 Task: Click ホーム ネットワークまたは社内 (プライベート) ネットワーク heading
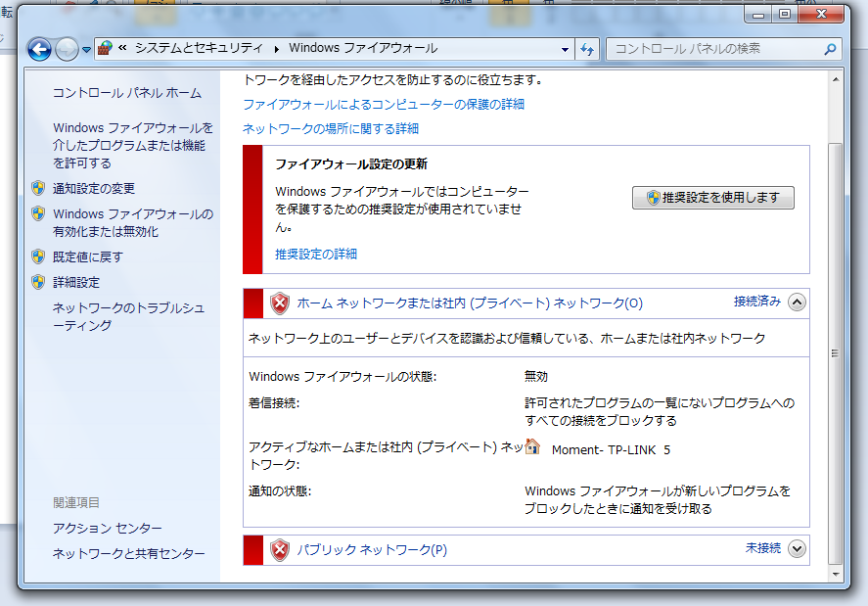click(470, 303)
